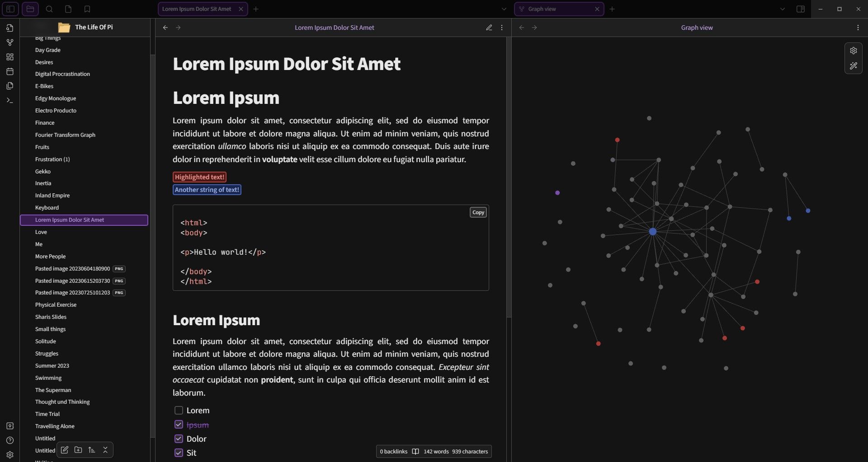Open more options for the Lorem Ipsum note
The image size is (868, 462).
[501, 28]
